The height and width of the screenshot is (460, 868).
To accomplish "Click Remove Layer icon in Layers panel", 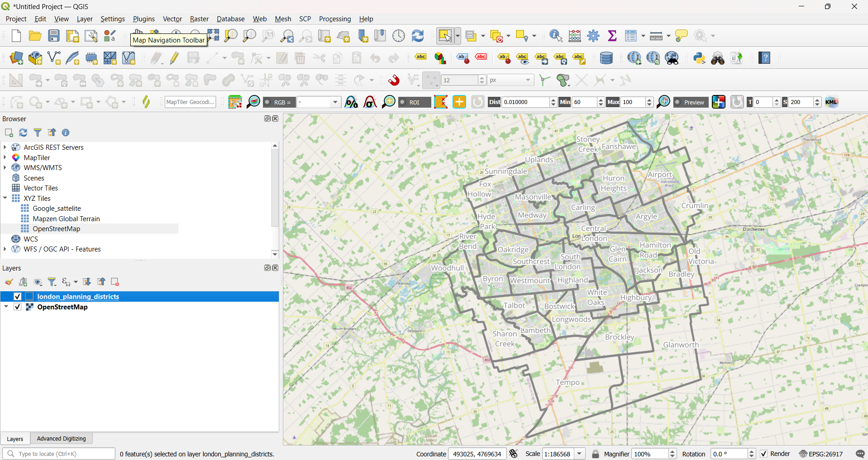I will coord(115,282).
